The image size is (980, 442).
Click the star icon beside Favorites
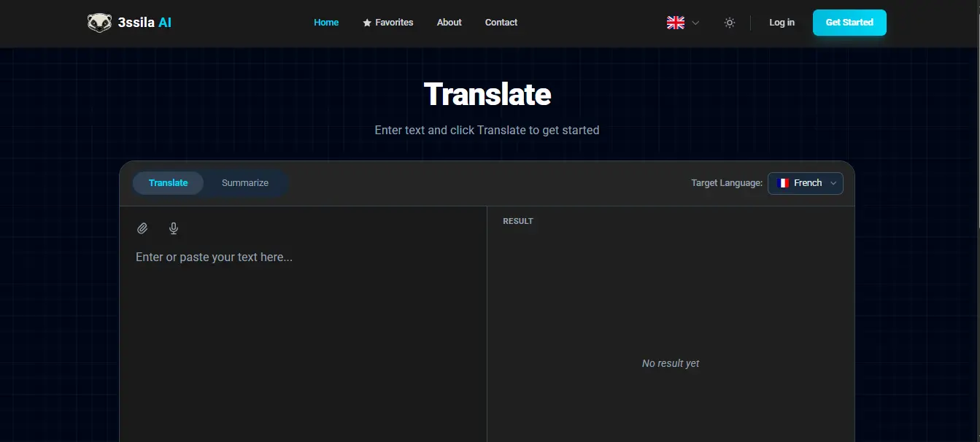click(x=367, y=23)
